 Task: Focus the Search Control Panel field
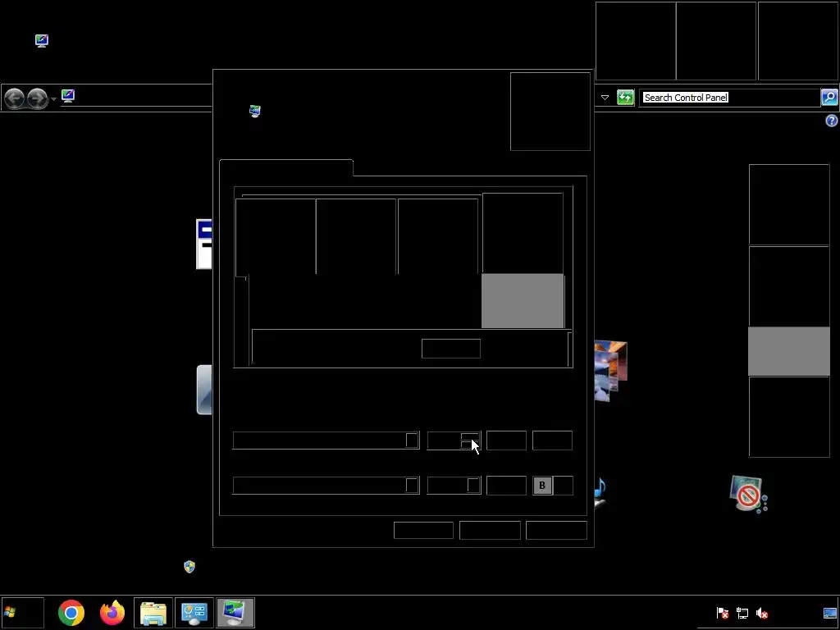coord(729,98)
